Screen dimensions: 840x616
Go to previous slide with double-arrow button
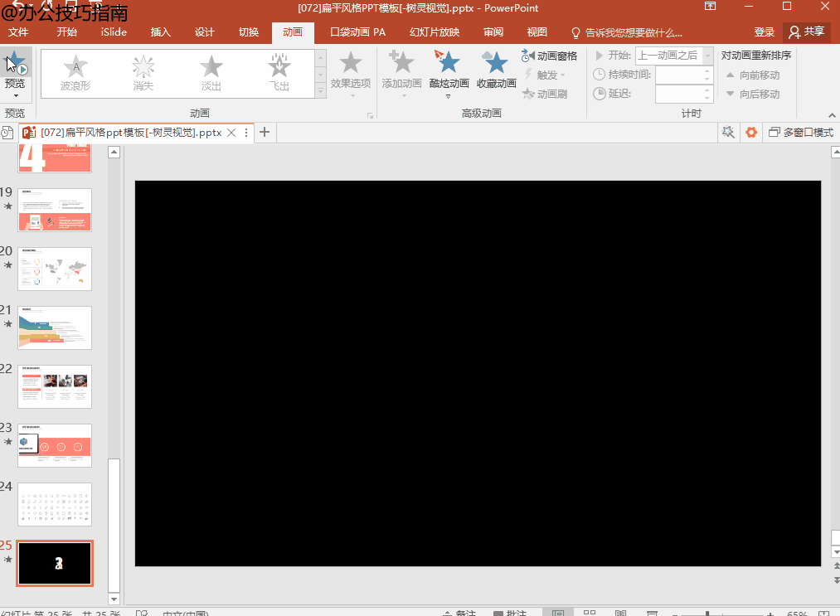(x=836, y=565)
